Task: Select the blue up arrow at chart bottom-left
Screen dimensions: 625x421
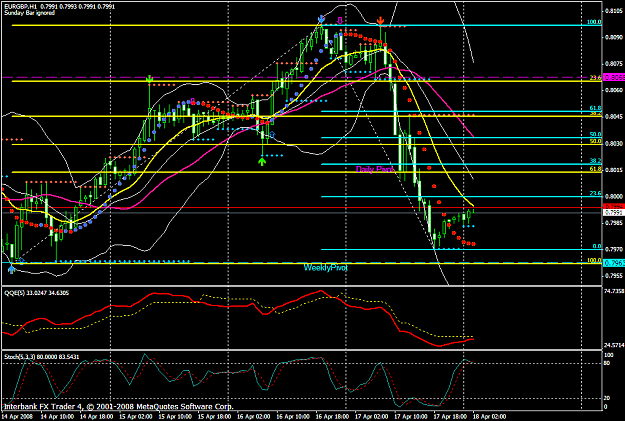Action: [12, 269]
